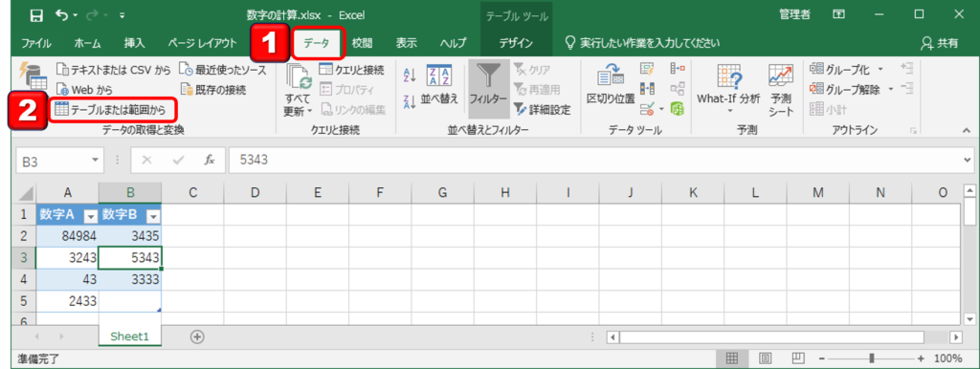Click the zoom in plus button
Screen dimensions: 980x369
tap(921, 358)
